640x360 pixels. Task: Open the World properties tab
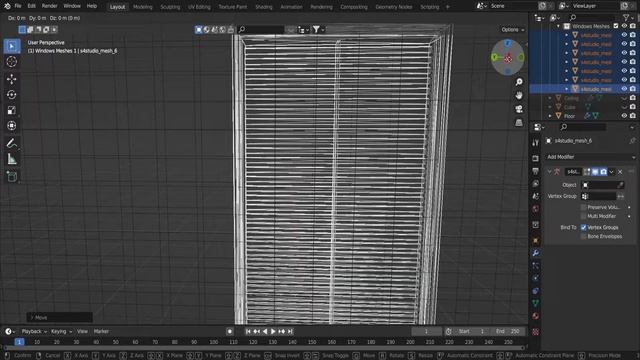(536, 209)
